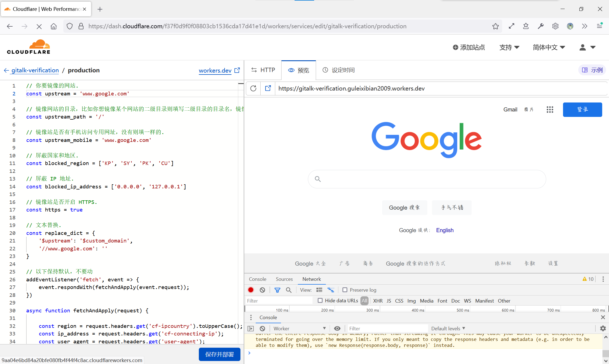This screenshot has height=364, width=609.
Task: Click the 保存并部署 button
Action: (219, 354)
